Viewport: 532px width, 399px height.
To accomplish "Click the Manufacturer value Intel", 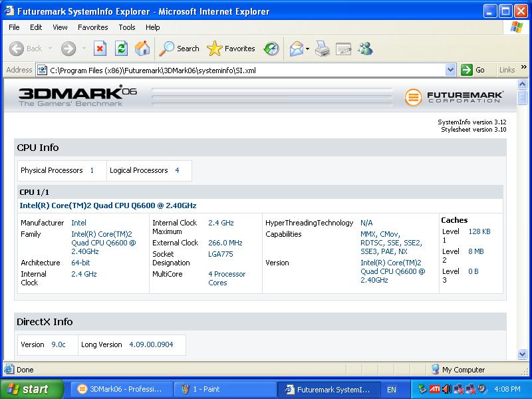I will (78, 223).
